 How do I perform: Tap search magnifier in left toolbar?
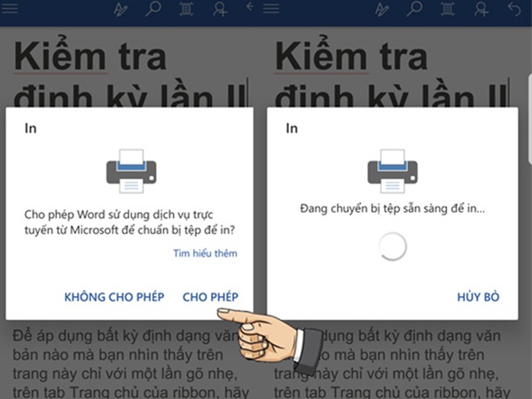pos(153,9)
